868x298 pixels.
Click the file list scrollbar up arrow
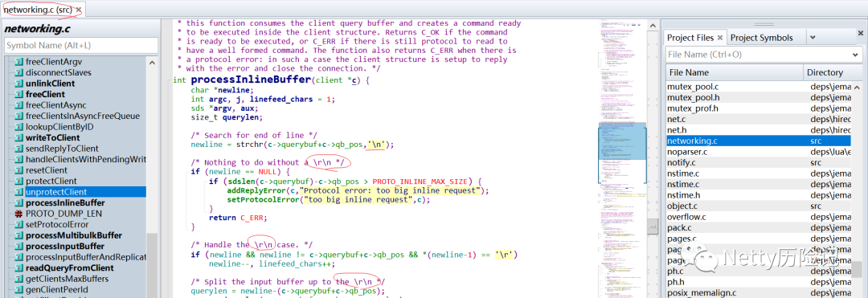click(x=857, y=88)
